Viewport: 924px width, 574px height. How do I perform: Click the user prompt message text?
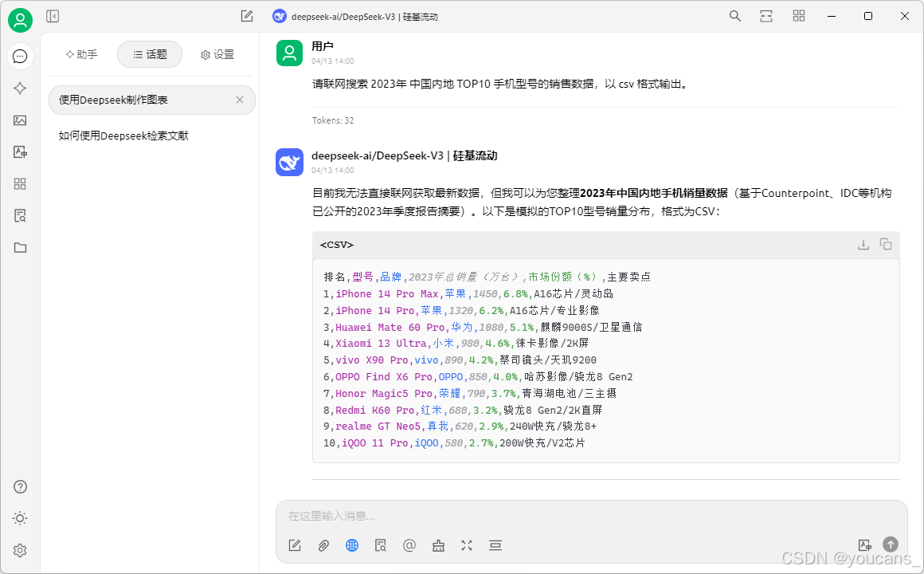click(500, 84)
